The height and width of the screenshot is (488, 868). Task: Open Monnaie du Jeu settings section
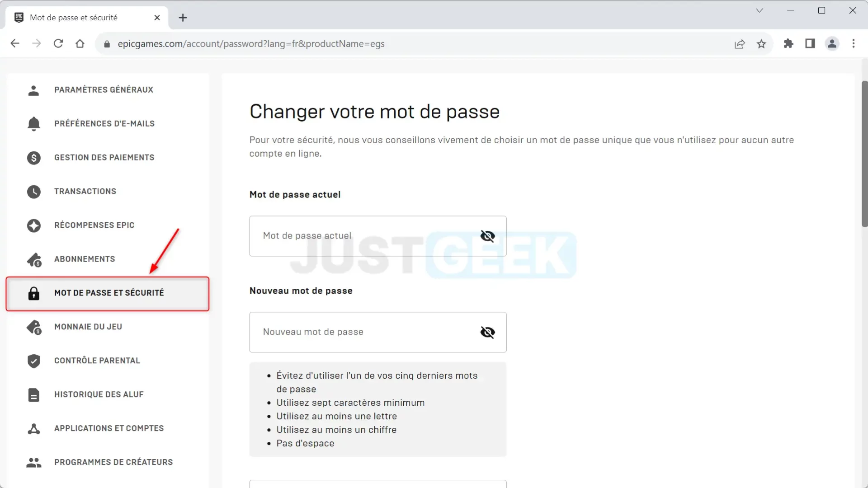(88, 327)
